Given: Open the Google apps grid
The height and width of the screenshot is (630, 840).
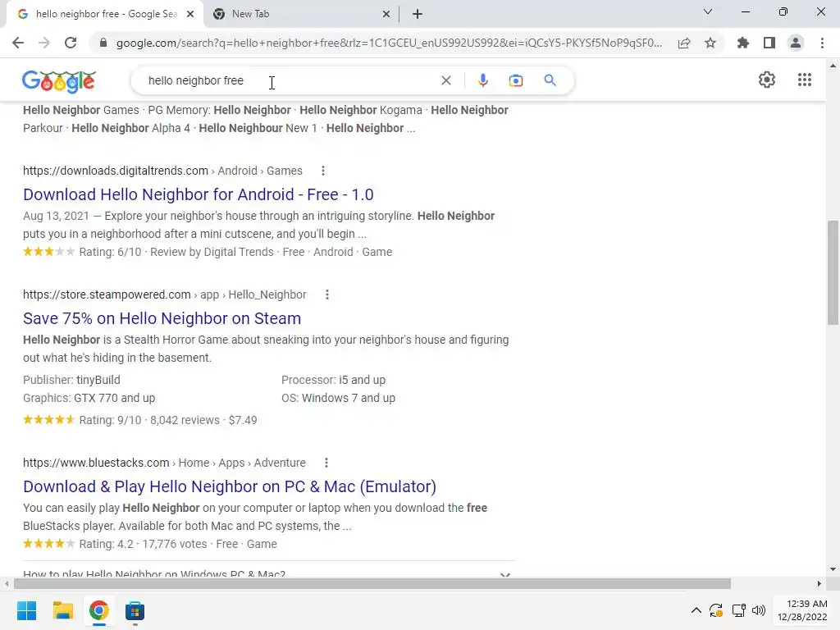Looking at the screenshot, I should coord(804,80).
